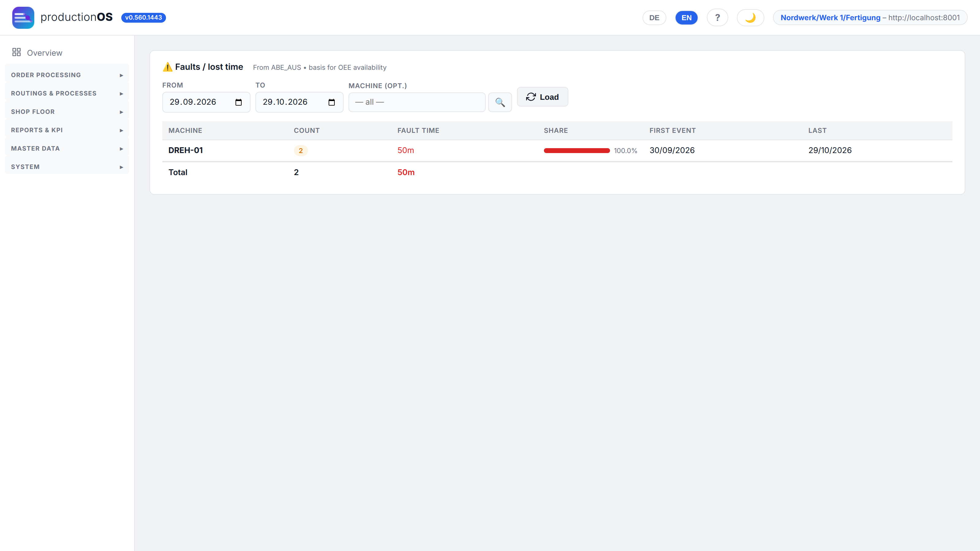Click the magnifier machine search button
Screen dimensions: 980x551
[500, 102]
